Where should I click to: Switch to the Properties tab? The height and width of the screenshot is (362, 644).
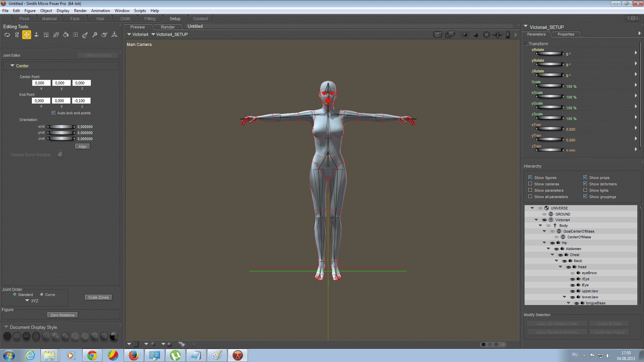click(566, 34)
